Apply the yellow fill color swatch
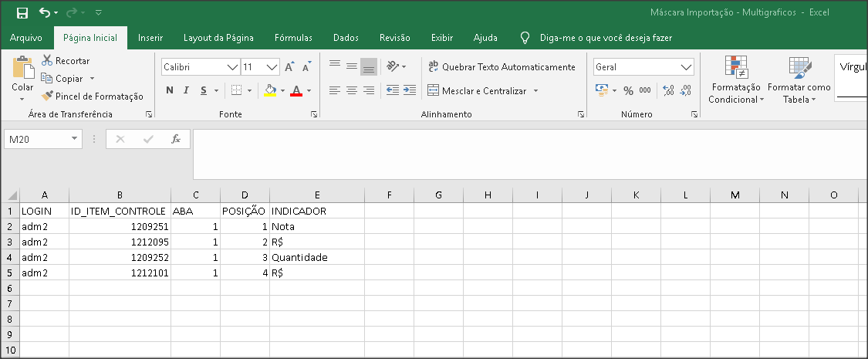868x359 pixels. [x=270, y=90]
